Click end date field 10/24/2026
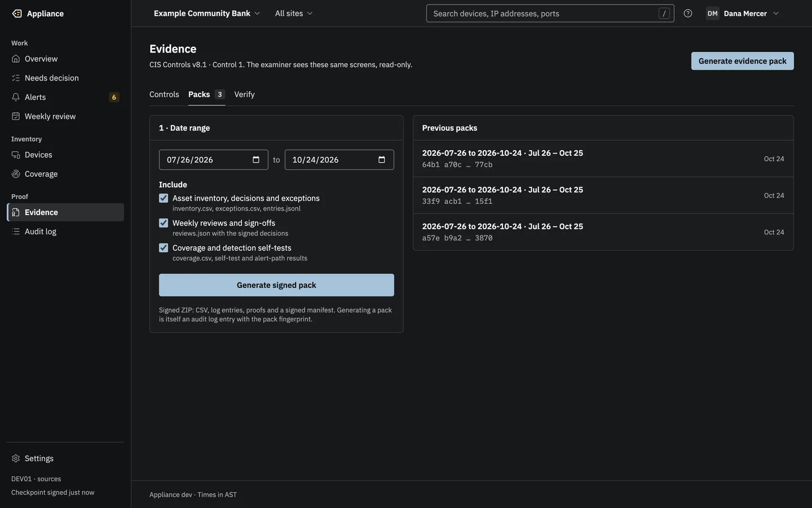 point(339,160)
